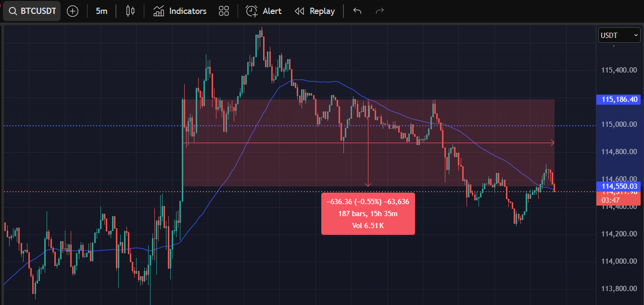This screenshot has width=644, height=305.
Task: Select the 113,800.00 price axis label
Action: (x=619, y=289)
